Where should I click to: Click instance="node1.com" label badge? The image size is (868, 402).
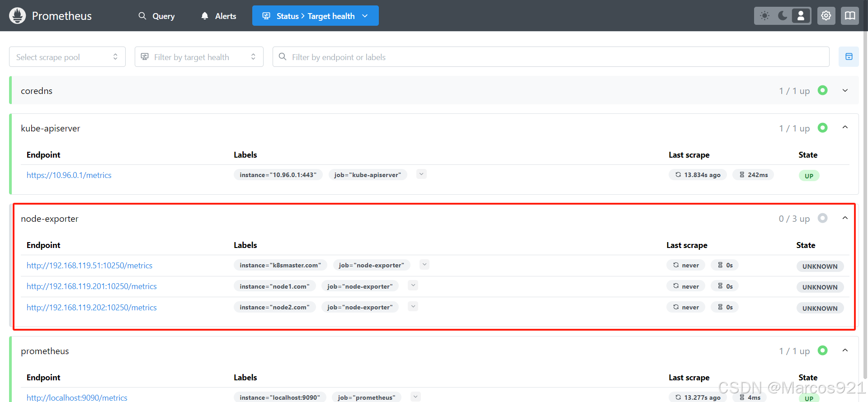(x=274, y=286)
